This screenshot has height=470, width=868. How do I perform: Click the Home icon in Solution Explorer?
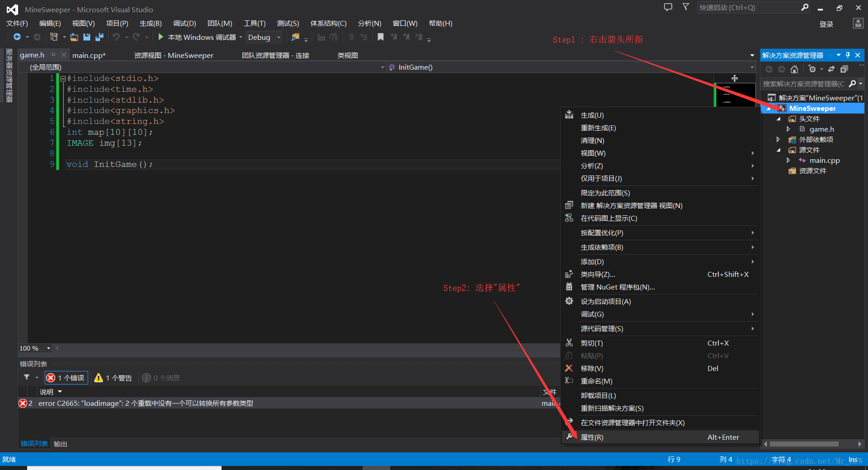click(794, 69)
